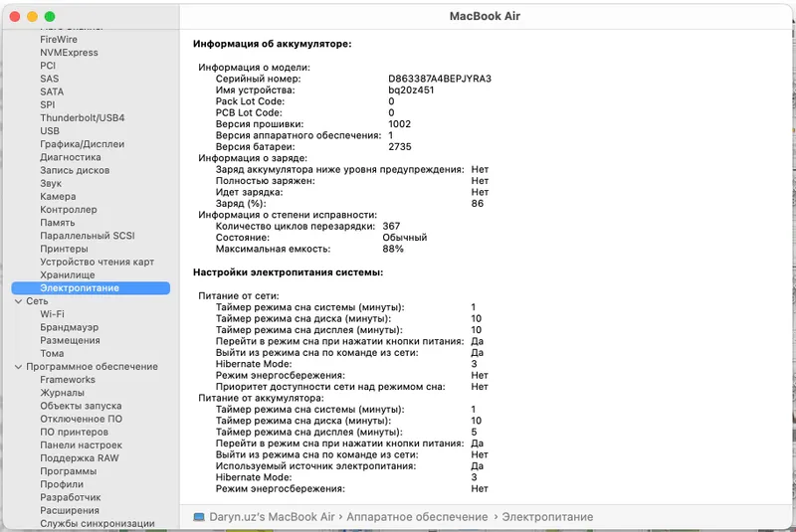Viewport: 796px width, 532px height.
Task: Click the device name value bq20z451
Action: 411,90
